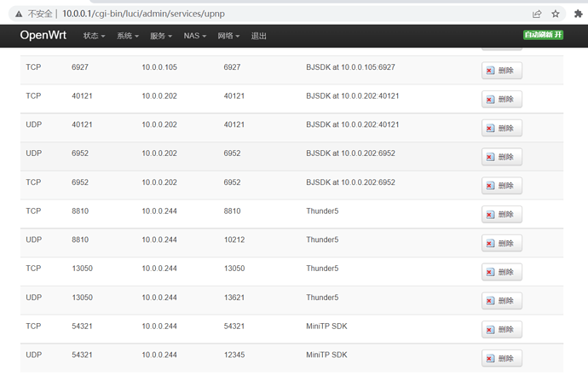Viewport: 588px width, 387px height.
Task: Expand the 服务 dropdown menu
Action: tap(161, 36)
